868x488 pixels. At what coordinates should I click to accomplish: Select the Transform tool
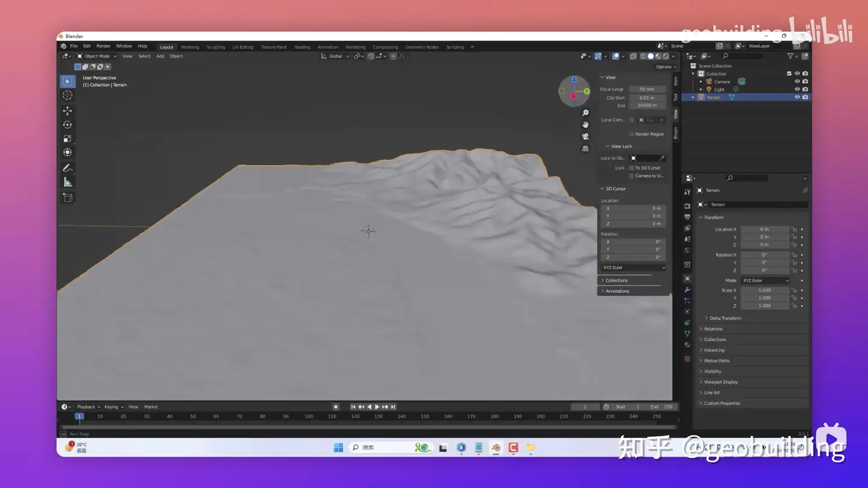[x=68, y=152]
